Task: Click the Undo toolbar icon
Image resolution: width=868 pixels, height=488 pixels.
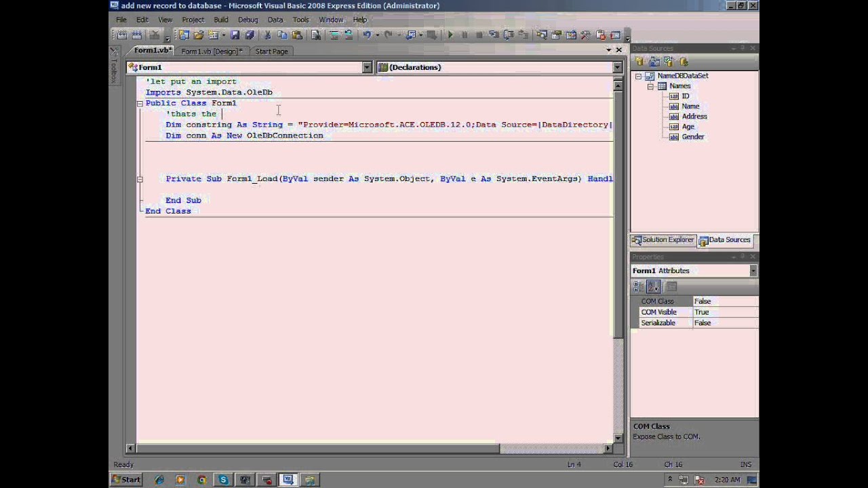Action: pos(367,35)
